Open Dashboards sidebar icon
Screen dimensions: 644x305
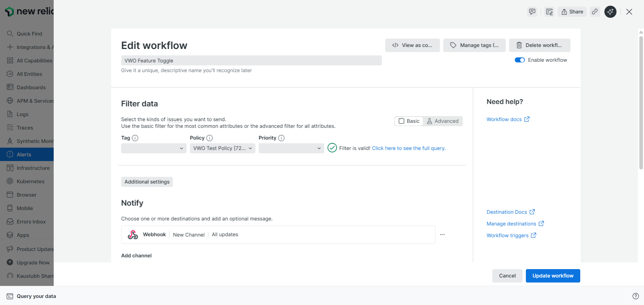coord(10,87)
